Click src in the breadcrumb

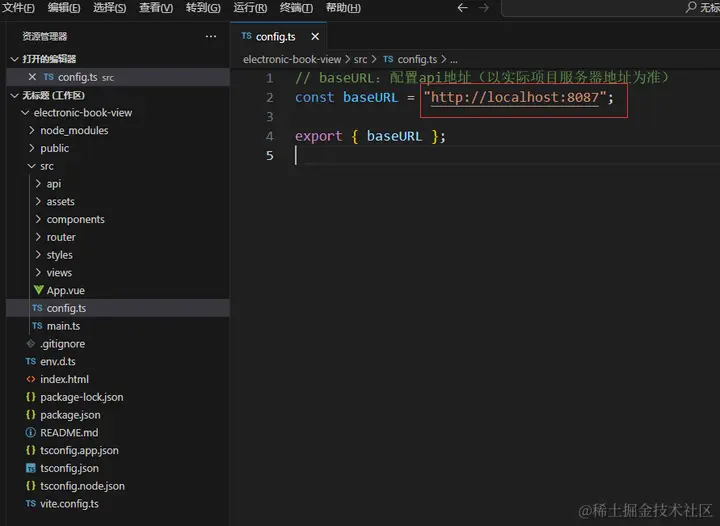coord(360,60)
